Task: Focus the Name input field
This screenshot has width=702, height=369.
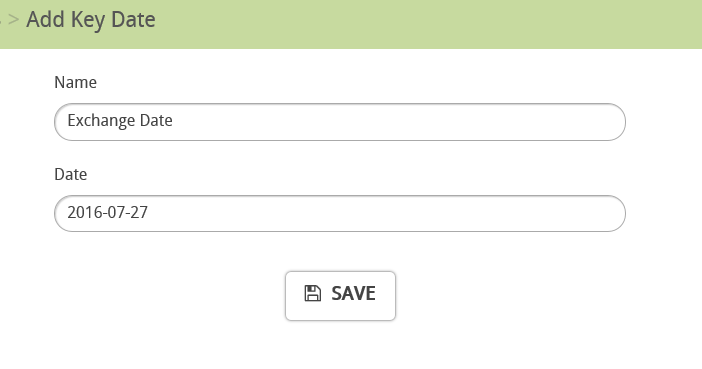Action: [x=340, y=122]
